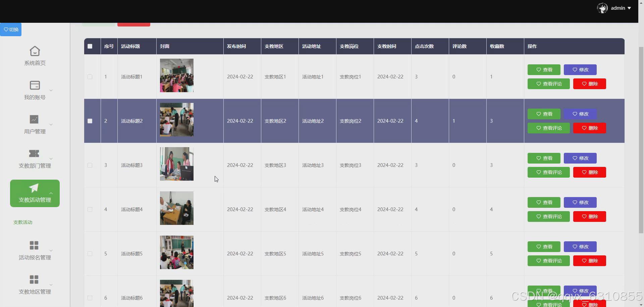Expand the 支教部门管理 submenu chevron
The height and width of the screenshot is (307, 644).
tap(51, 159)
